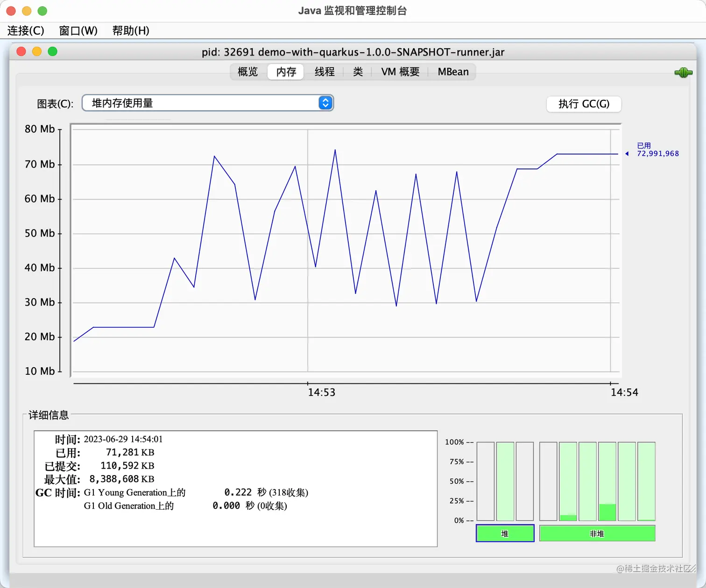This screenshot has width=706, height=588.
Task: Maximize the pid 32691 inner window
Action: tap(53, 51)
